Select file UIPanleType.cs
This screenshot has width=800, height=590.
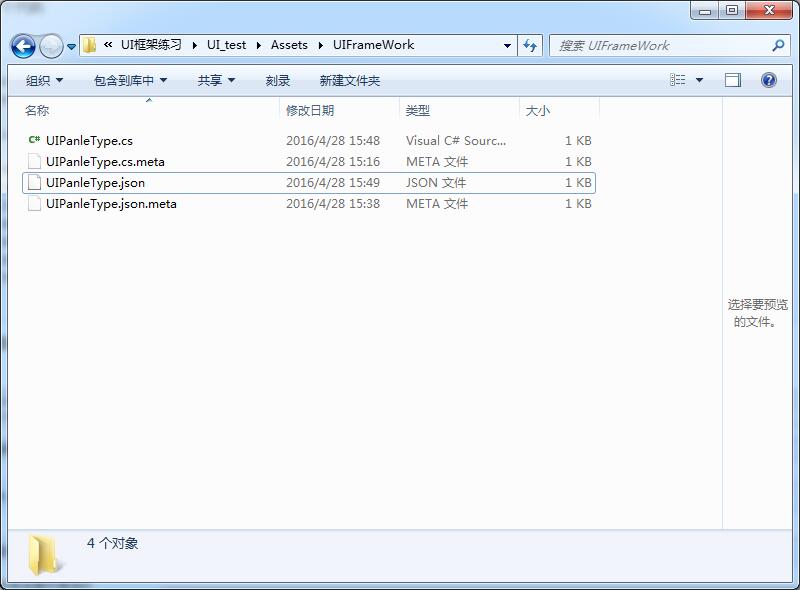pos(89,140)
